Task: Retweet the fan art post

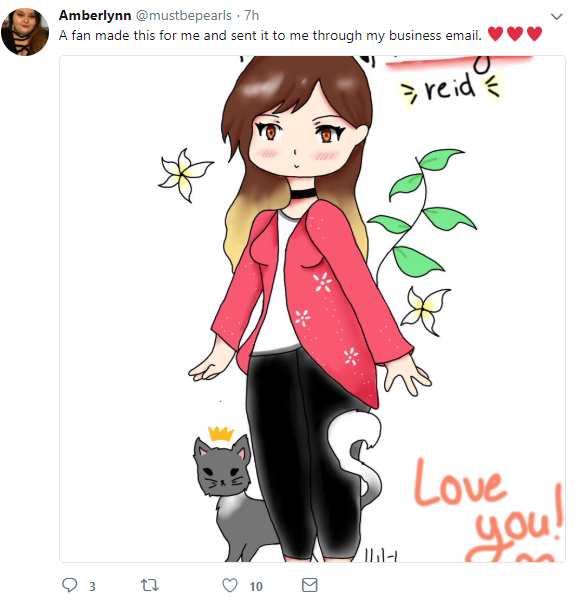Action: [150, 585]
